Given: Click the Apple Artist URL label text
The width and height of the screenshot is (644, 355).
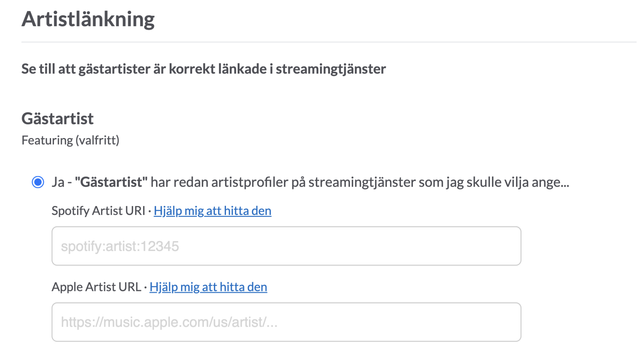Looking at the screenshot, I should (x=96, y=287).
